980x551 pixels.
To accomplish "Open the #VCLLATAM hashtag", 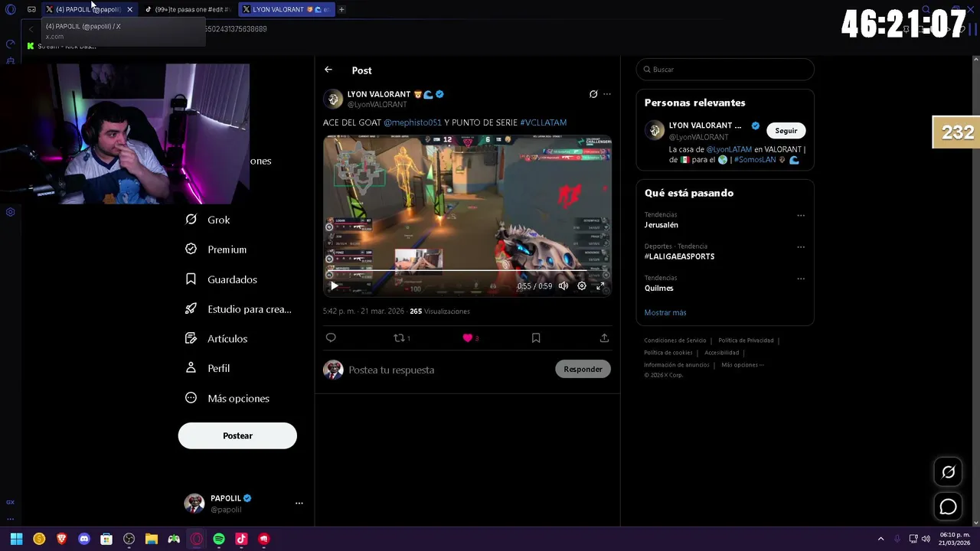I will (544, 122).
